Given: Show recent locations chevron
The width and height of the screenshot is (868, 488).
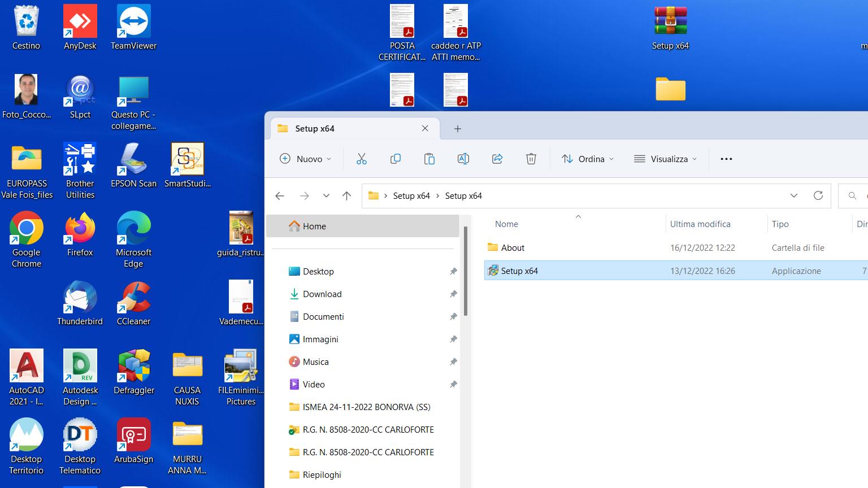Looking at the screenshot, I should 326,195.
